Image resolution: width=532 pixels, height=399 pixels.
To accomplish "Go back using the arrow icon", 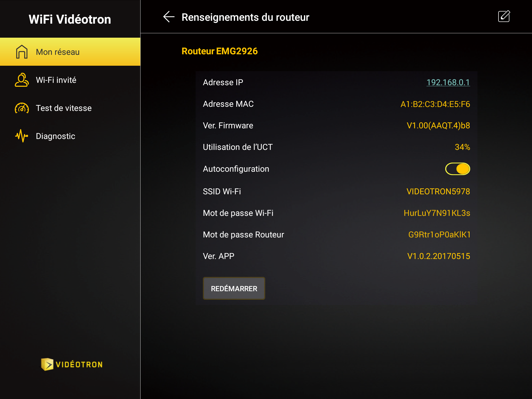I will click(x=169, y=17).
